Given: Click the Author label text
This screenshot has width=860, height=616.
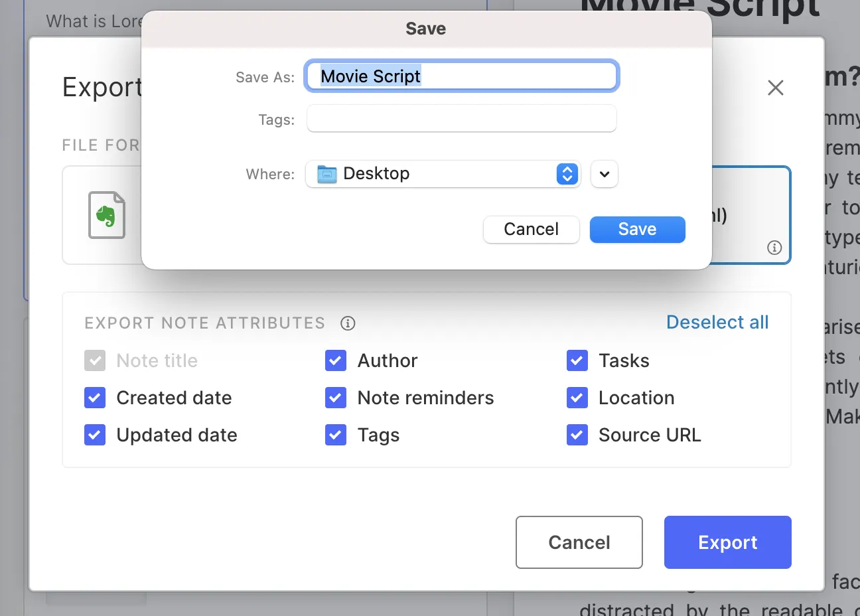Looking at the screenshot, I should click(x=388, y=360).
